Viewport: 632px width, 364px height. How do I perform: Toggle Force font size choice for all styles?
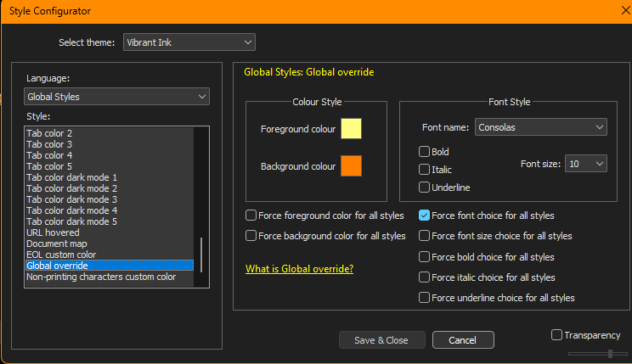(x=425, y=236)
